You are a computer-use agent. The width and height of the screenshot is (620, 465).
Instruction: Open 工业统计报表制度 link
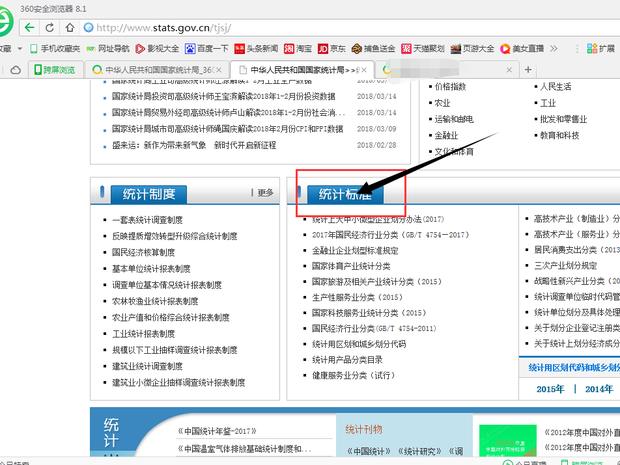pyautogui.click(x=144, y=334)
